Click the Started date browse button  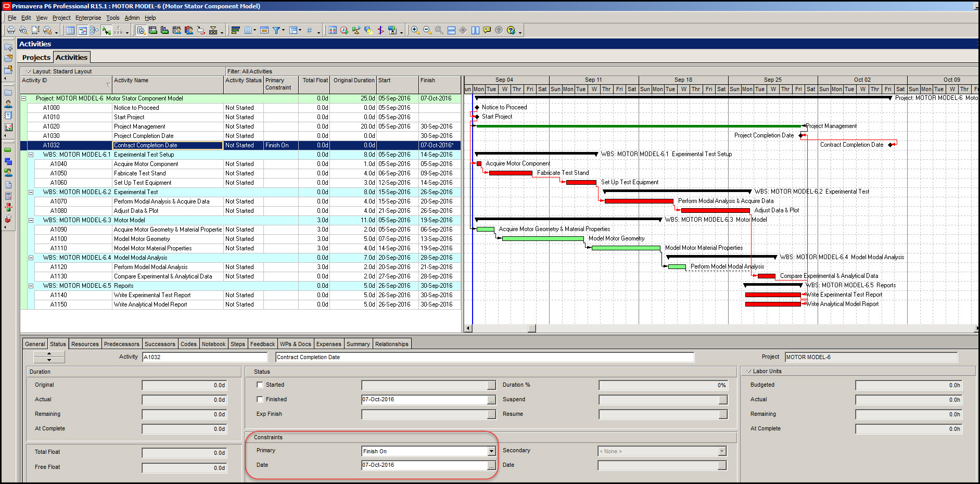pos(492,385)
